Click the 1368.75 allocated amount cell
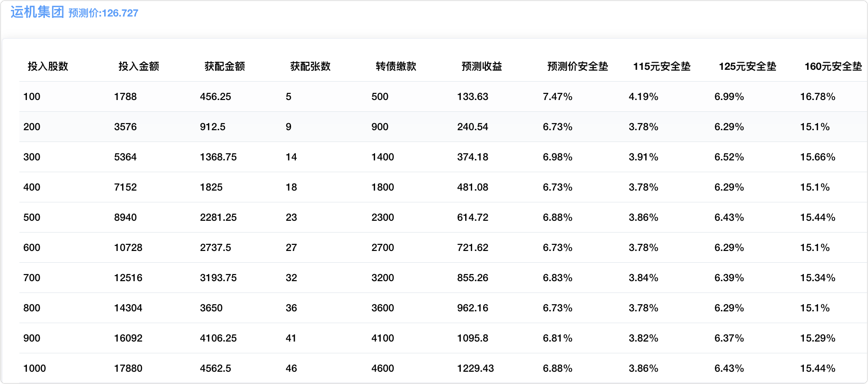Viewport: 868px width, 384px height. point(218,157)
